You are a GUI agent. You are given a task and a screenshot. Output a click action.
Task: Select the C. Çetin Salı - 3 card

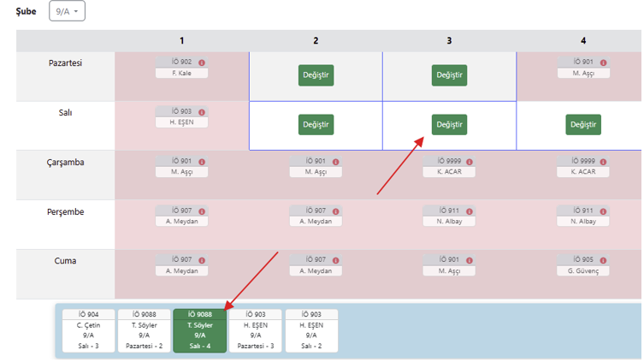[x=87, y=330]
